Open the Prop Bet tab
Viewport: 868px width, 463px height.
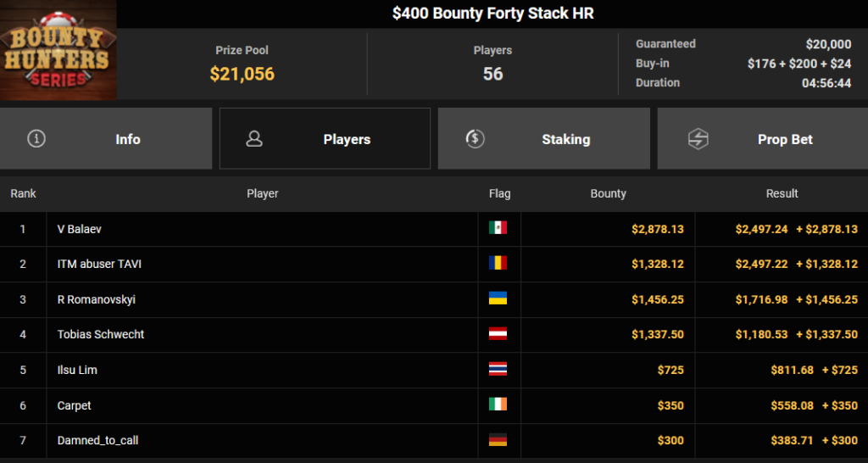[x=762, y=138]
